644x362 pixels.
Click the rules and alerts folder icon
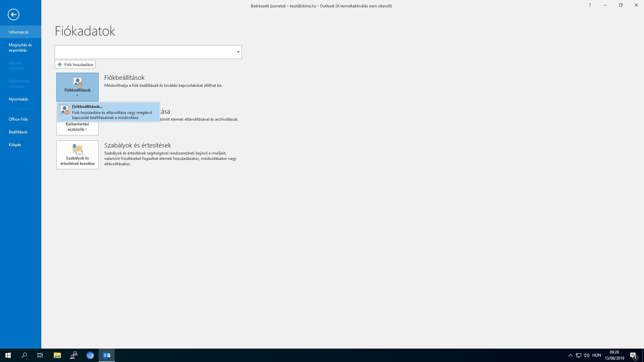click(x=77, y=149)
